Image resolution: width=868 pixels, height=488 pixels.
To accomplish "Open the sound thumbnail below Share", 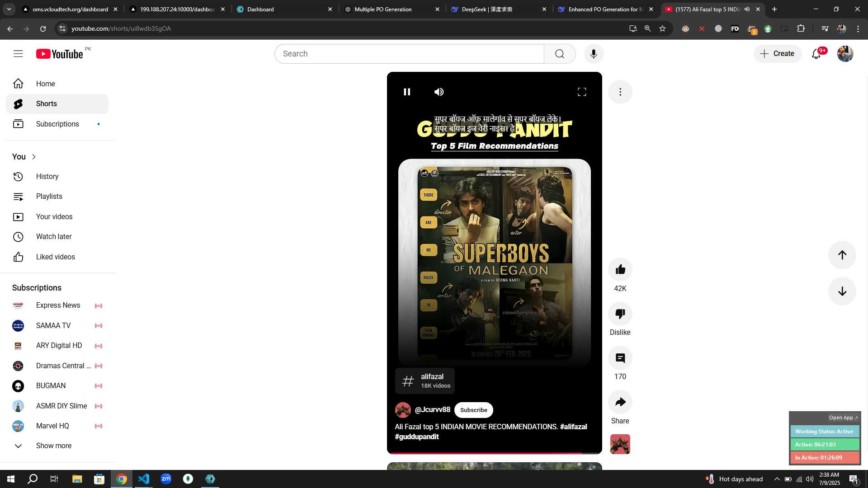I will [620, 444].
